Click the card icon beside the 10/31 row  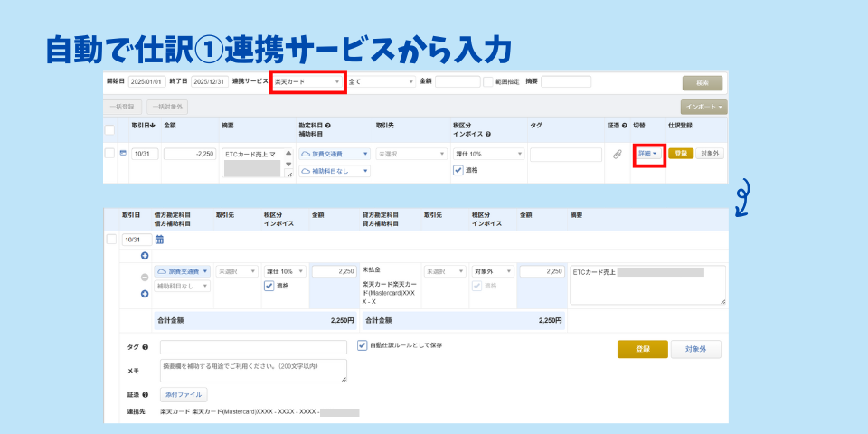pos(123,153)
